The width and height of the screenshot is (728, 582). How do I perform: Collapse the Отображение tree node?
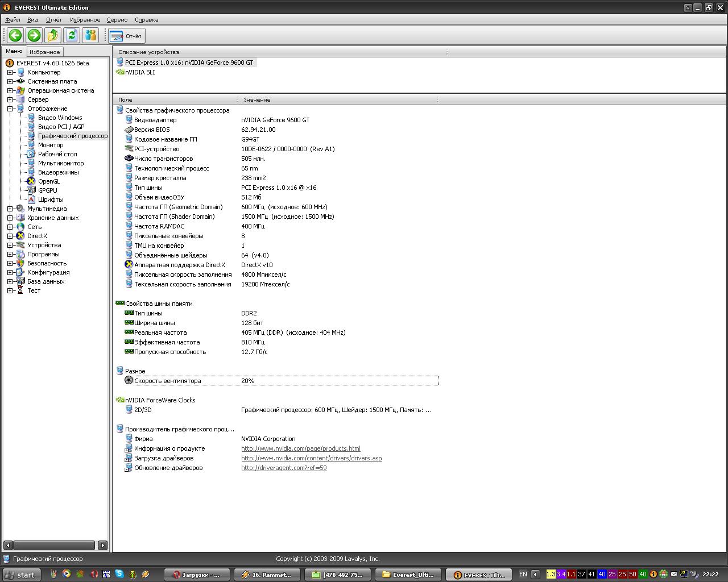coord(10,109)
